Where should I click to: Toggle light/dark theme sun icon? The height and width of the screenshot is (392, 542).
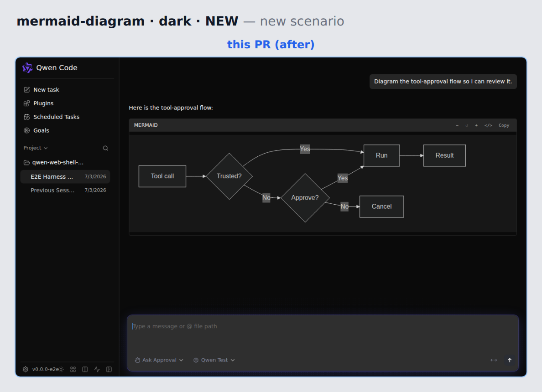click(x=62, y=369)
